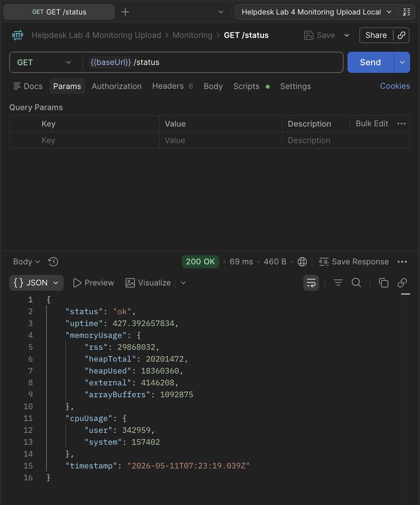Copy response link icon

[402, 283]
